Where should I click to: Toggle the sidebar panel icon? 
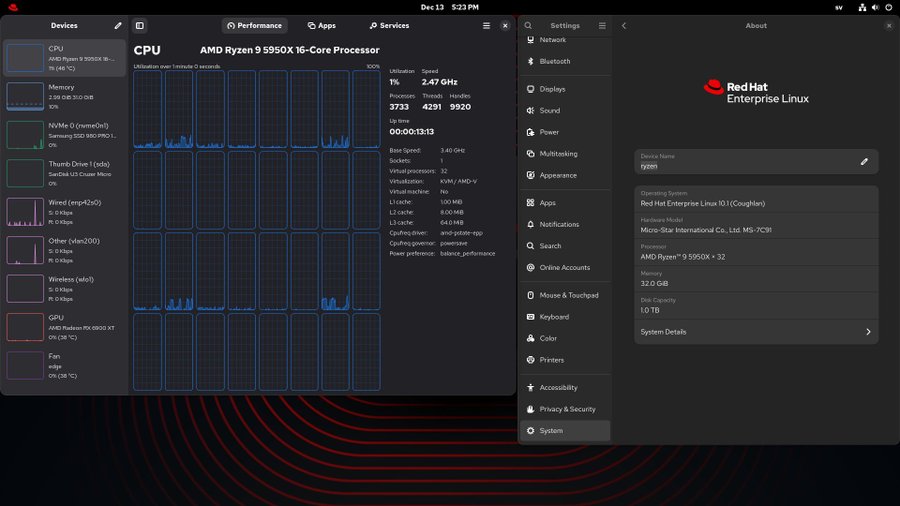tap(140, 25)
